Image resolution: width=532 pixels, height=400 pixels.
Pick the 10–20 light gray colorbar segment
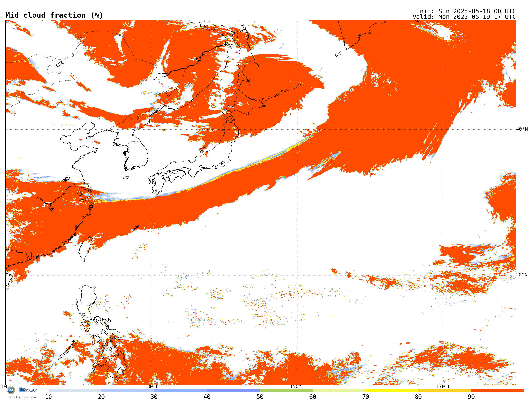(75, 391)
